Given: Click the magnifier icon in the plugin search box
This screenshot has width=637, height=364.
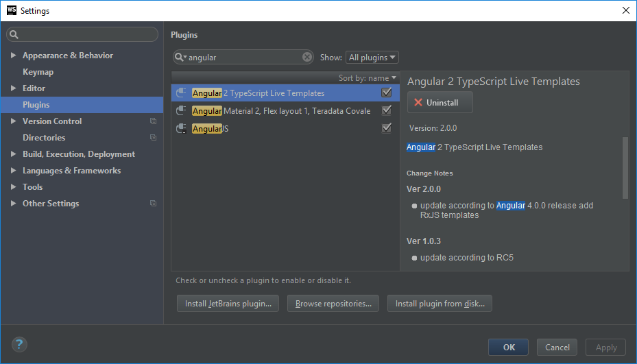Looking at the screenshot, I should click(x=180, y=58).
